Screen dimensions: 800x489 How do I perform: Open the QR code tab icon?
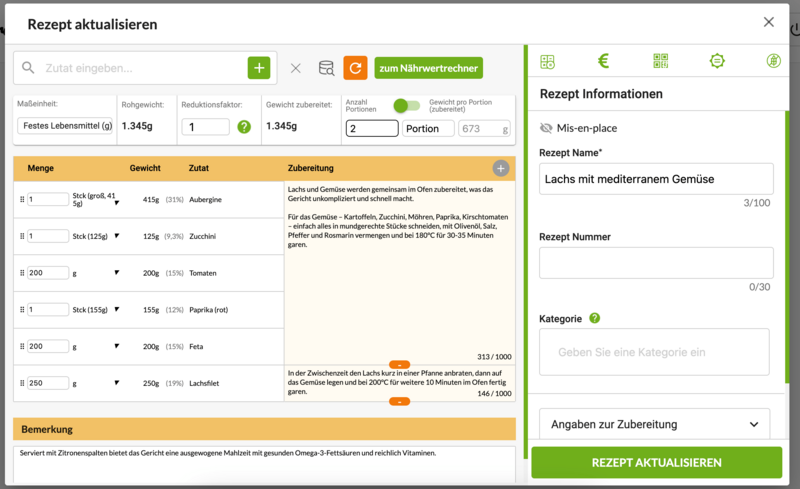[x=660, y=61]
